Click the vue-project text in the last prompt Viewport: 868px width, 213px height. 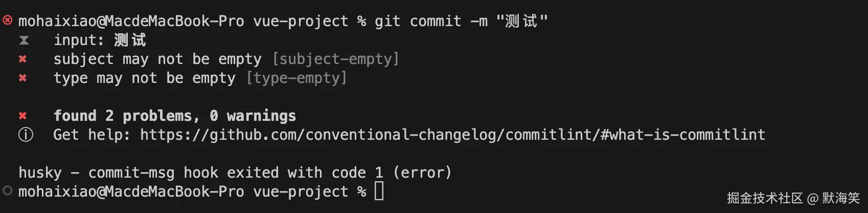tap(301, 191)
